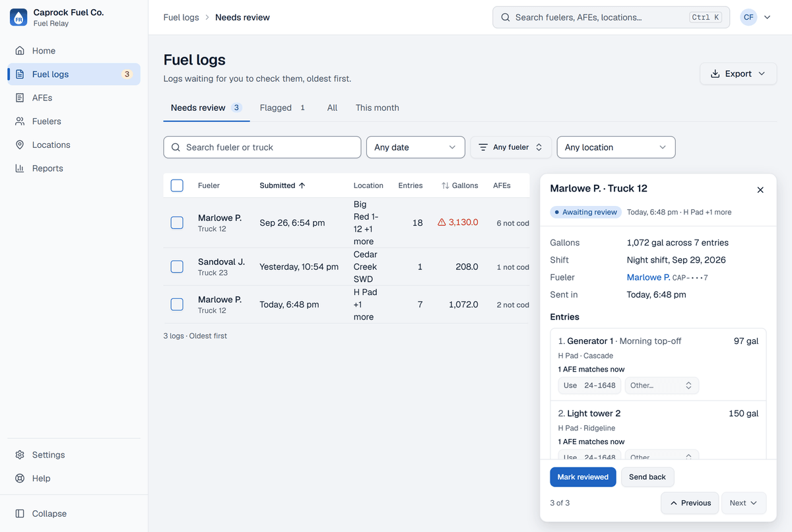Click the Entries column header
The width and height of the screenshot is (792, 532).
click(x=411, y=185)
